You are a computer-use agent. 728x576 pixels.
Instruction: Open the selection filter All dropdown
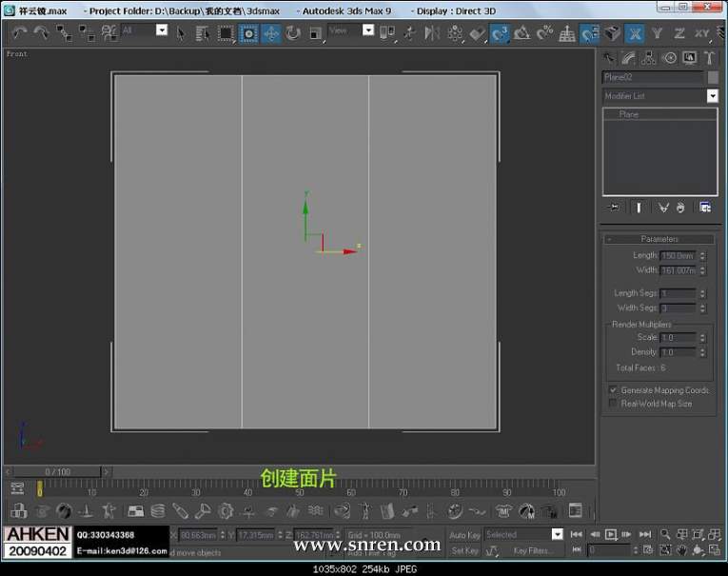pyautogui.click(x=161, y=30)
